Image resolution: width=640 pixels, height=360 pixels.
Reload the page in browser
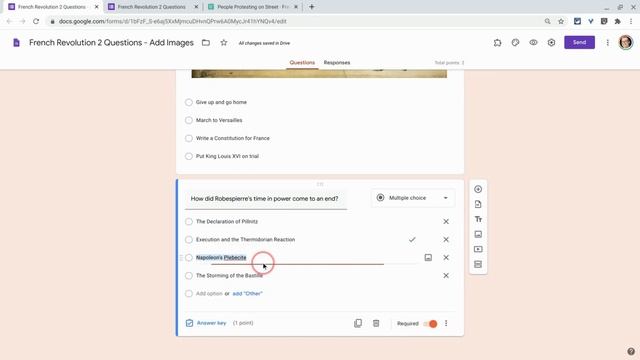[36, 21]
